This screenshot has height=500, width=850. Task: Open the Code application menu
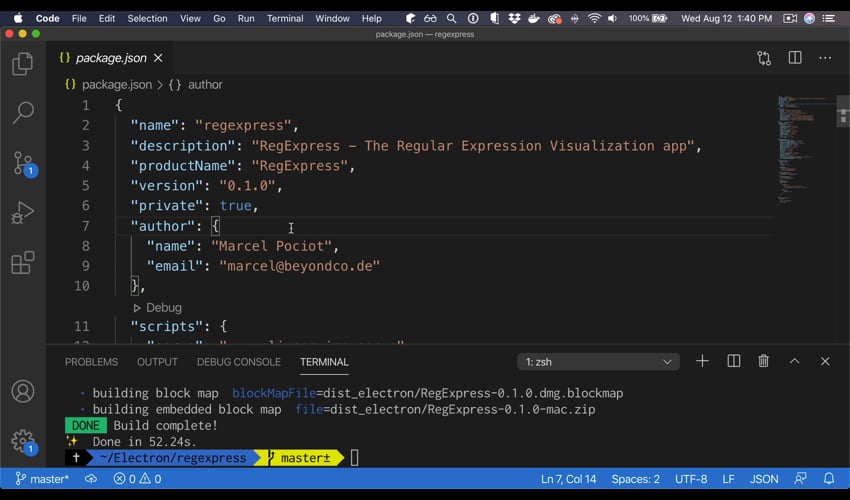point(47,18)
